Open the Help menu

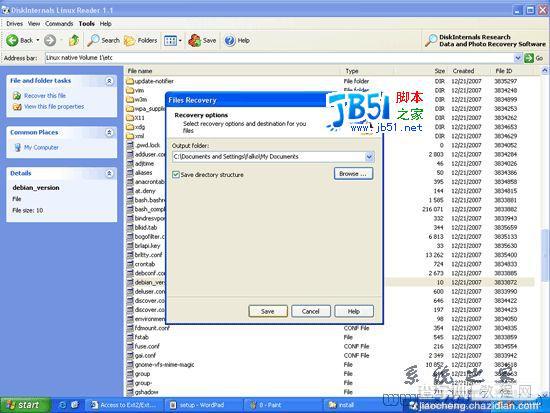point(105,24)
